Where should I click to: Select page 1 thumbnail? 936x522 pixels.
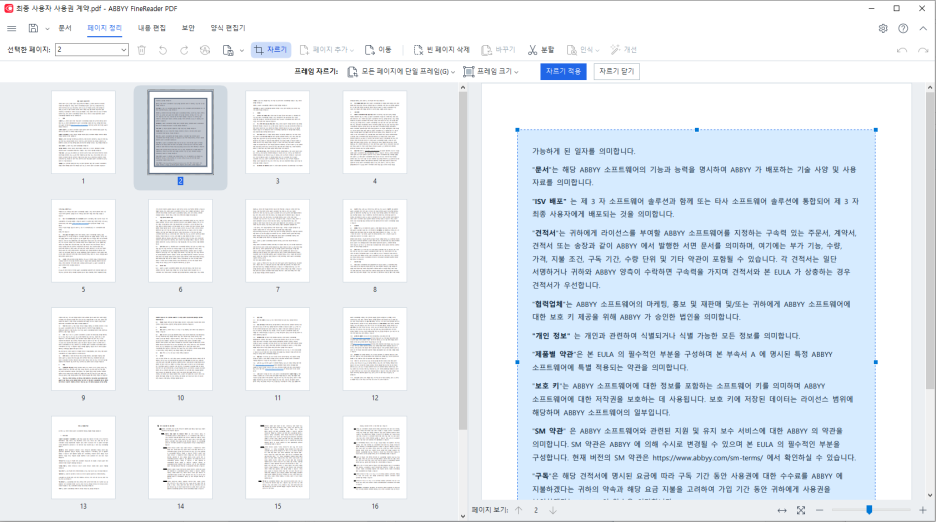click(x=83, y=132)
